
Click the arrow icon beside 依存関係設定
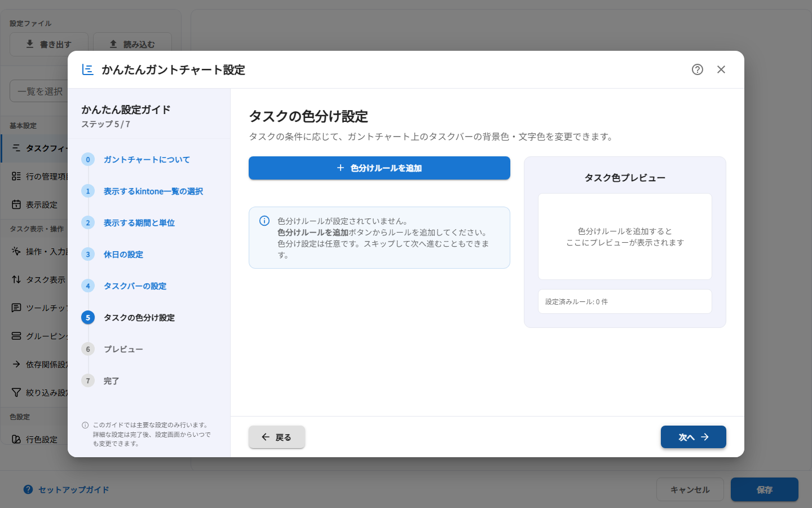click(16, 364)
